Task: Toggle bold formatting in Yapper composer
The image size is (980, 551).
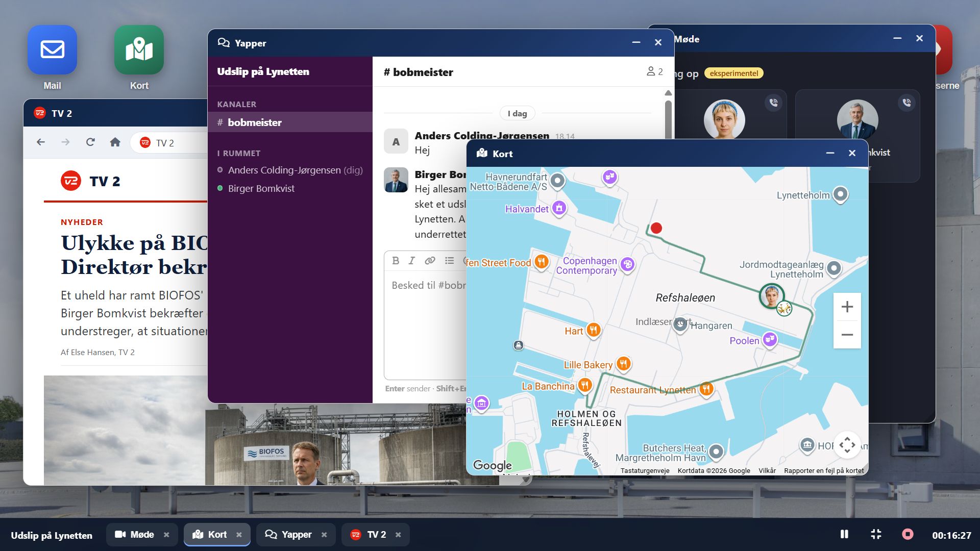Action: click(x=396, y=261)
